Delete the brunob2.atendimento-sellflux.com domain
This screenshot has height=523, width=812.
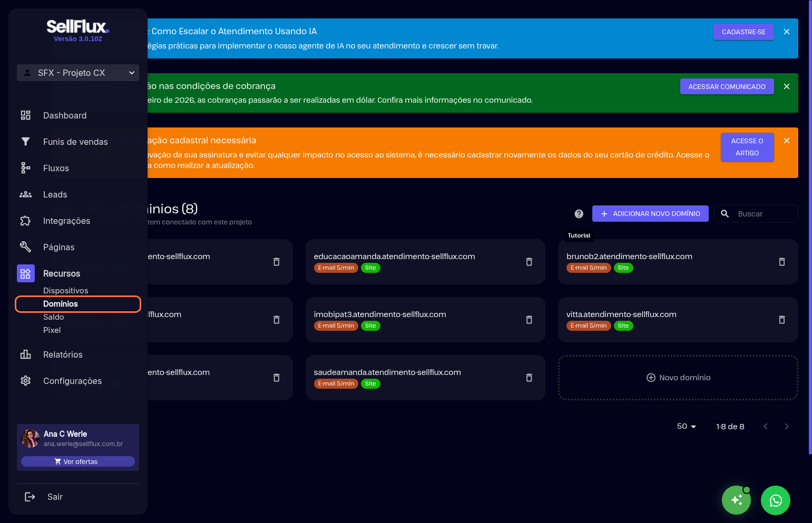pyautogui.click(x=781, y=262)
